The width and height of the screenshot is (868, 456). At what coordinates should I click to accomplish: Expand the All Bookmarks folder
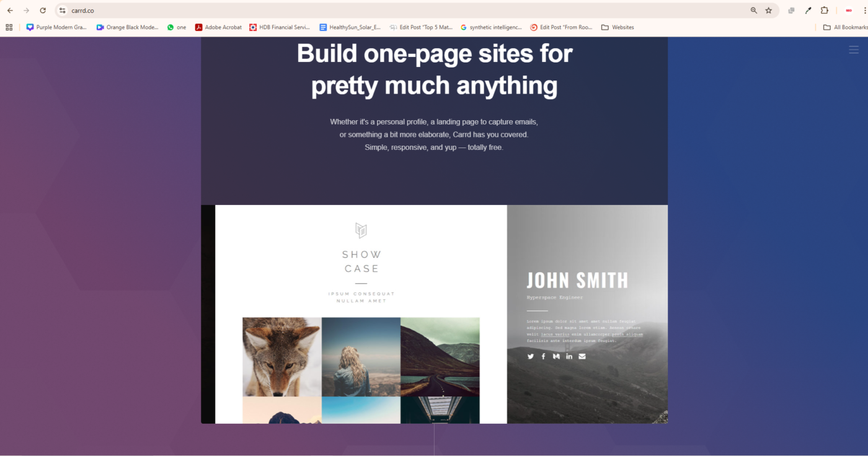[845, 27]
